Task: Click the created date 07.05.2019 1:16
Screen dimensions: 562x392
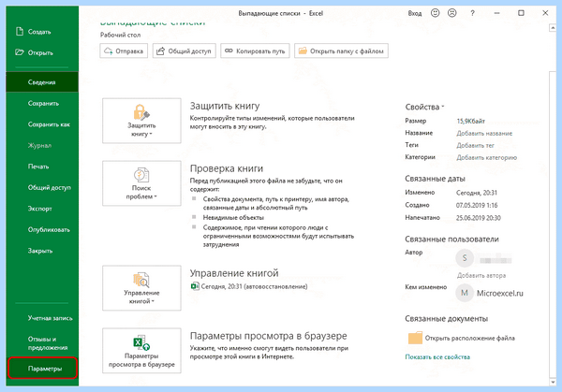Action: coord(477,205)
